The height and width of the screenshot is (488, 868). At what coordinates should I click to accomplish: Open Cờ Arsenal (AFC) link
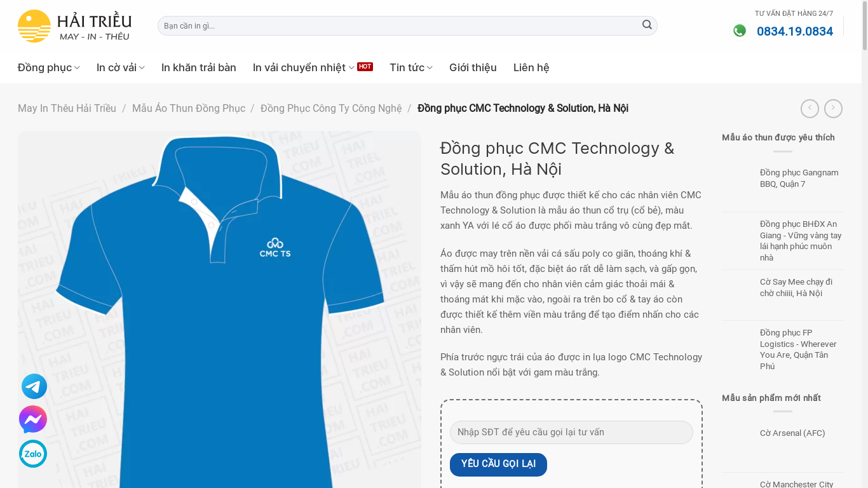pos(792,433)
